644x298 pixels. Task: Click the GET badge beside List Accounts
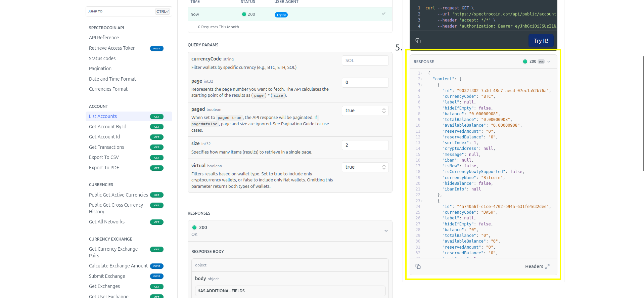point(157,117)
